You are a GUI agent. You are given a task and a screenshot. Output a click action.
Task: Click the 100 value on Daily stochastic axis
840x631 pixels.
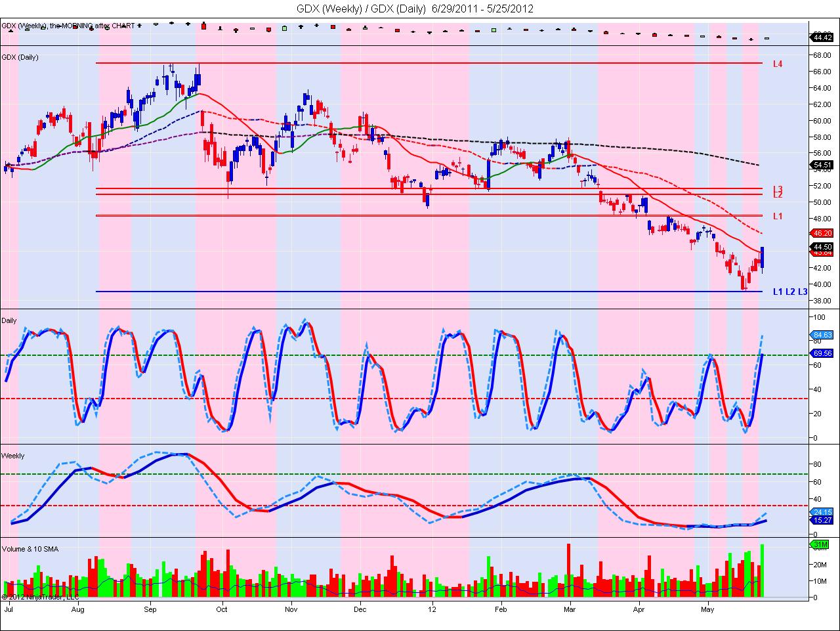819,317
